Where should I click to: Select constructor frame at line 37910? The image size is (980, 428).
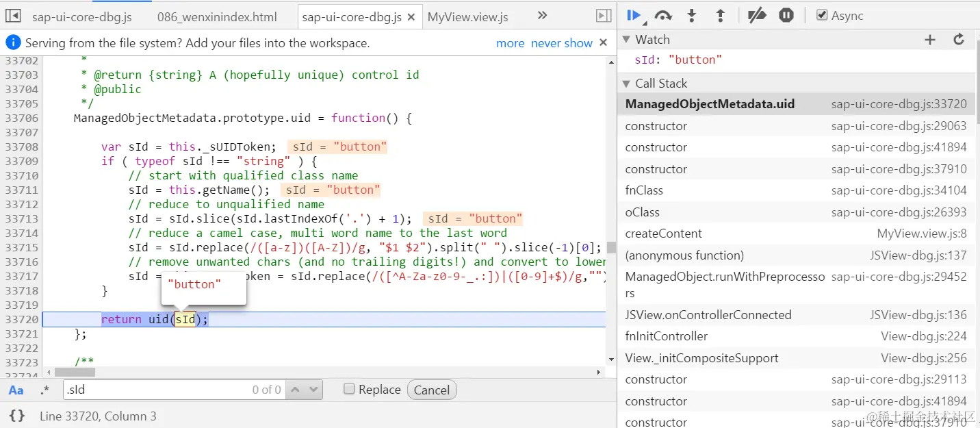click(x=796, y=169)
